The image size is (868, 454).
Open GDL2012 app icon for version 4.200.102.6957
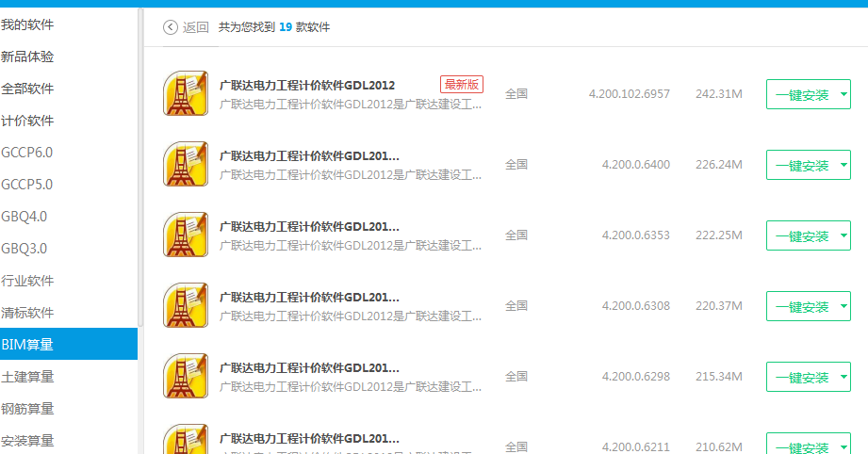tap(186, 93)
